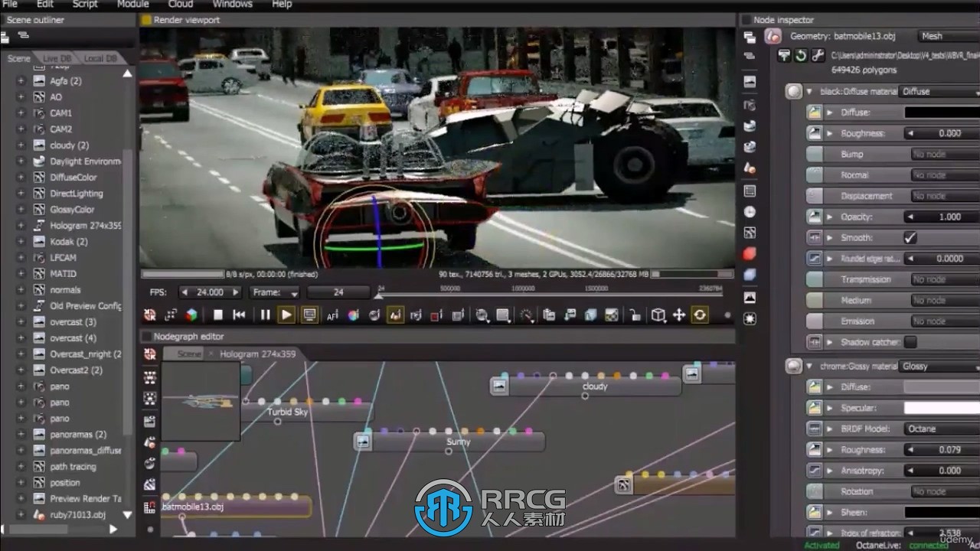Click the Bump 'No node' button
The width and height of the screenshot is (980, 551).
945,154
